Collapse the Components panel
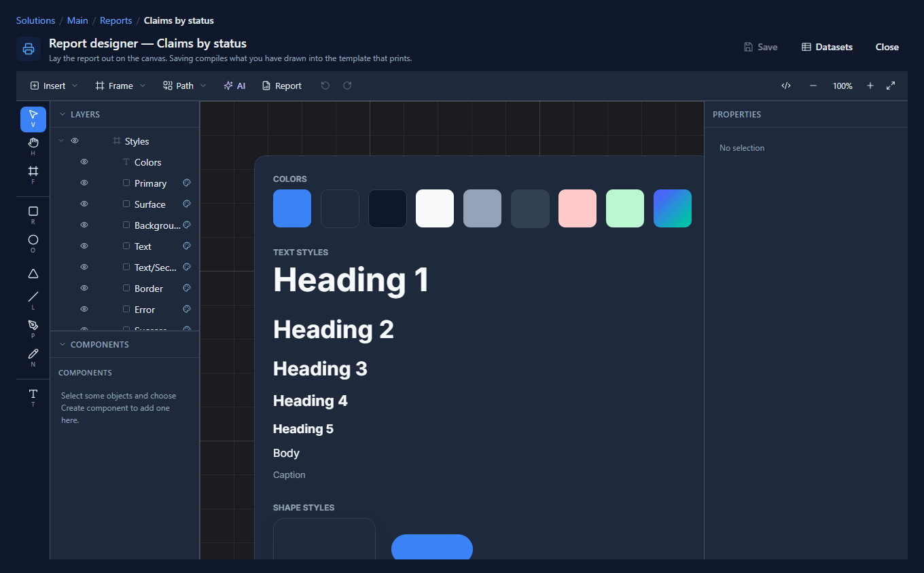Image resolution: width=924 pixels, height=573 pixels. point(63,345)
